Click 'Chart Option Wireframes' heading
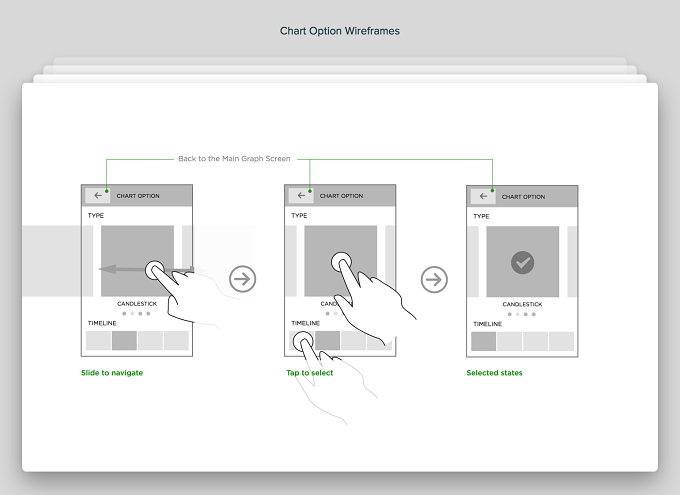This screenshot has height=495, width=680. point(340,31)
